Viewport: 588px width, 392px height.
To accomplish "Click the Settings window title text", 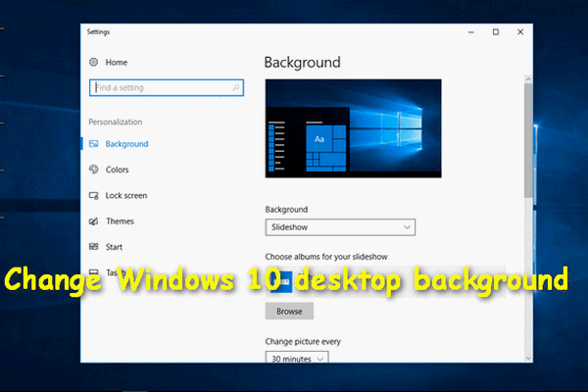I will [98, 32].
